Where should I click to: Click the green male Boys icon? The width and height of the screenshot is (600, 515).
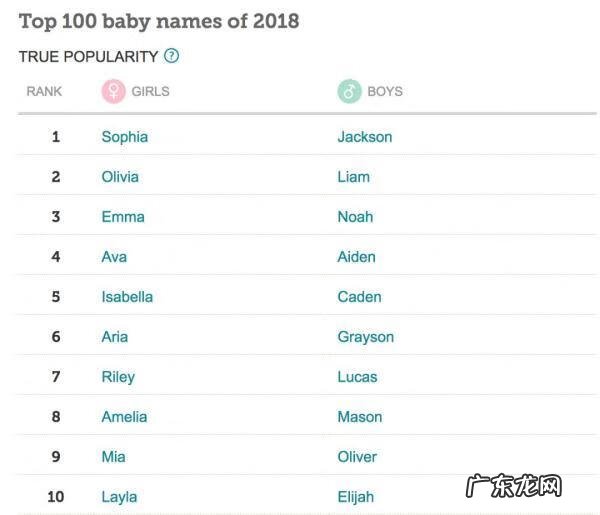349,91
